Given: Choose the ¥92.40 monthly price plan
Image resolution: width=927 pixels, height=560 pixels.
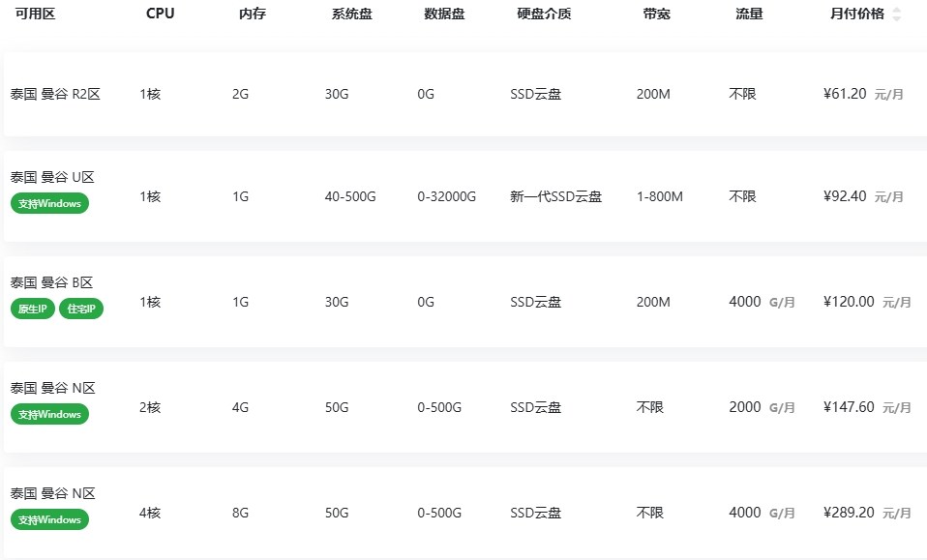Looking at the screenshot, I should (x=844, y=196).
